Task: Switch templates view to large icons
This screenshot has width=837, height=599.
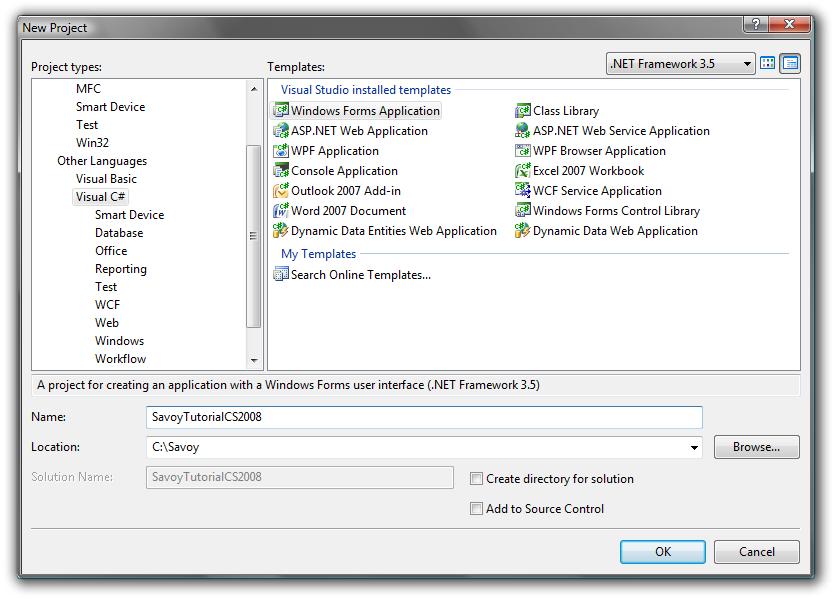Action: [768, 64]
